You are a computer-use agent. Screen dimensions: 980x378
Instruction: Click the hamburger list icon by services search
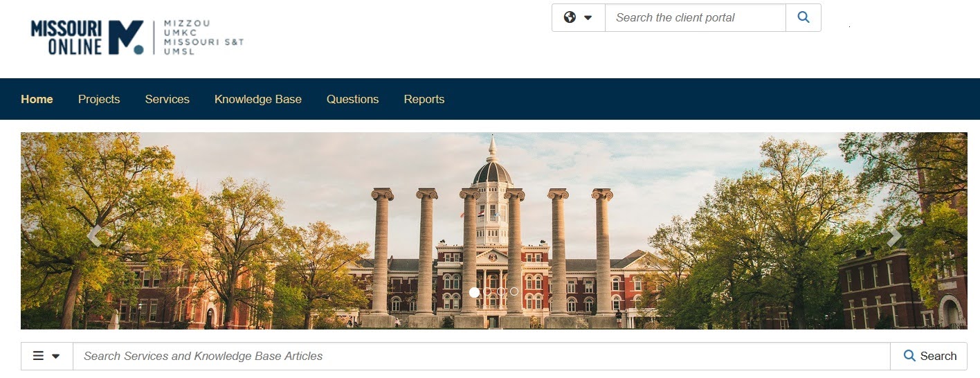point(39,356)
